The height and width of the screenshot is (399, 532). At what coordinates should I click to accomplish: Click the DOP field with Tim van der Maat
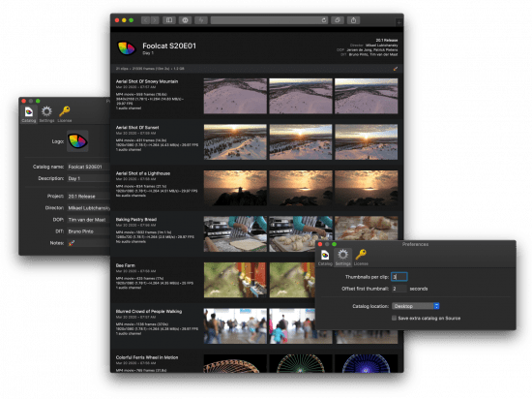[89, 220]
